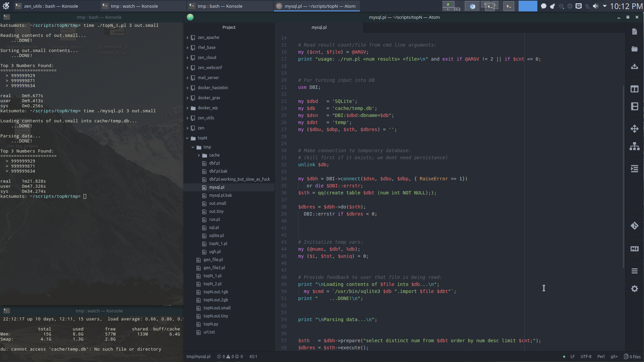Click the checkmark circle tray icon

tap(570, 6)
